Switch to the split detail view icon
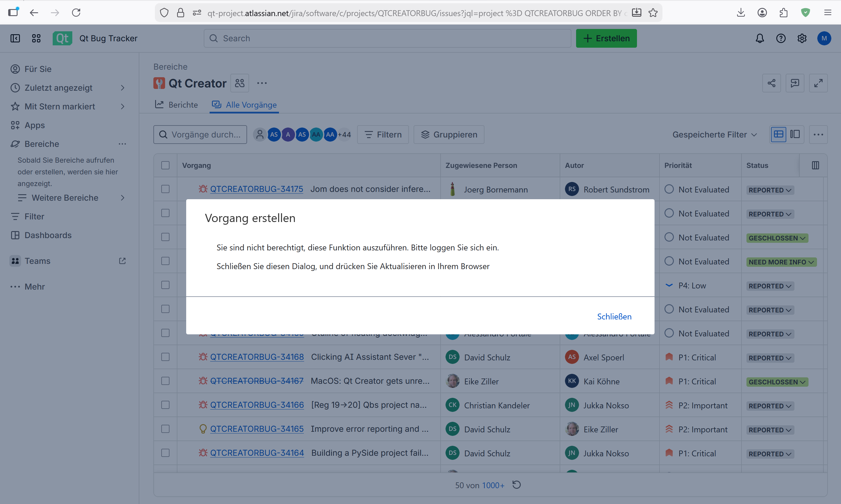 (795, 135)
